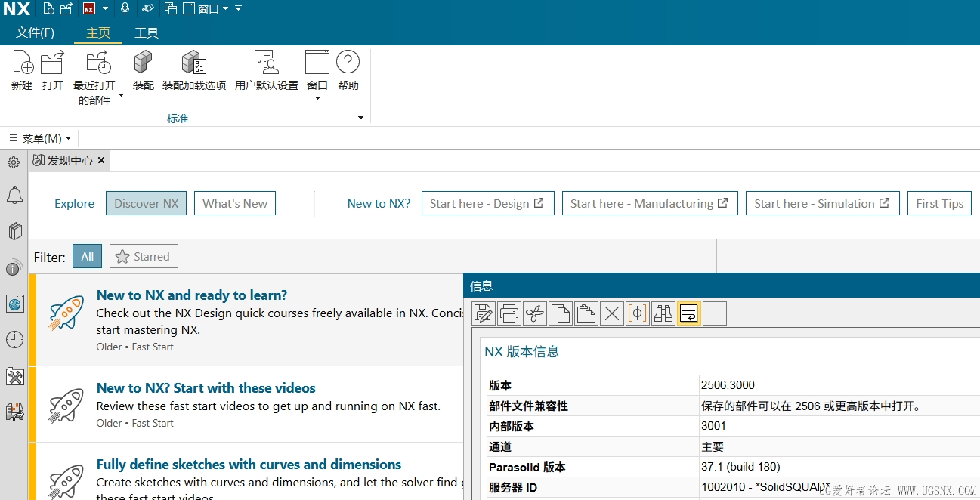The height and width of the screenshot is (500, 980).
Task: Open the 文件(F) menu
Action: [36, 33]
